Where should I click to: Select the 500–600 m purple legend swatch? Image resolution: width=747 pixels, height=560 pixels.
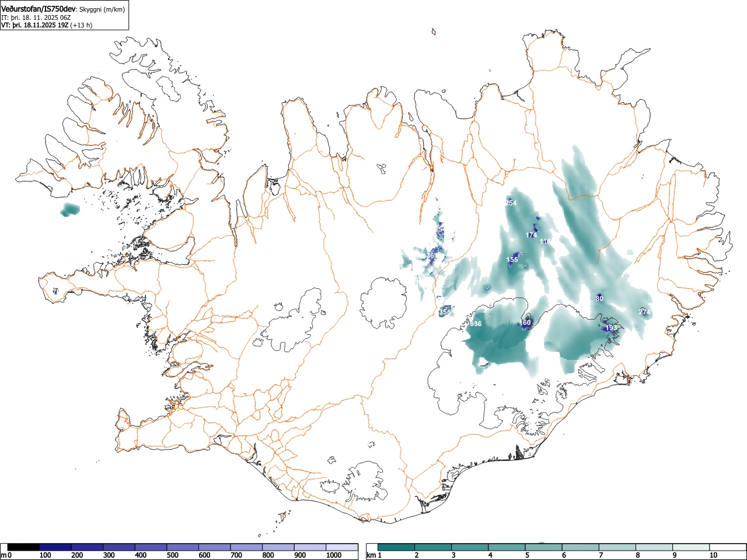(183, 547)
